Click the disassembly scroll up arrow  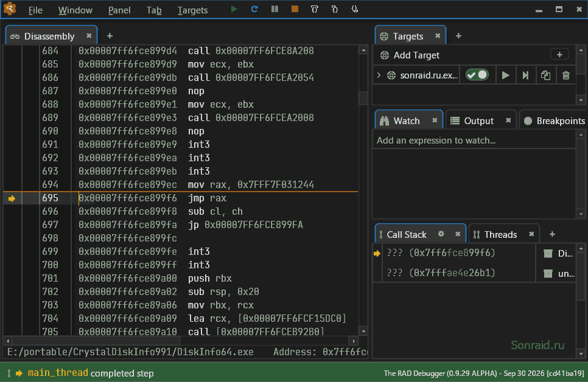(363, 50)
